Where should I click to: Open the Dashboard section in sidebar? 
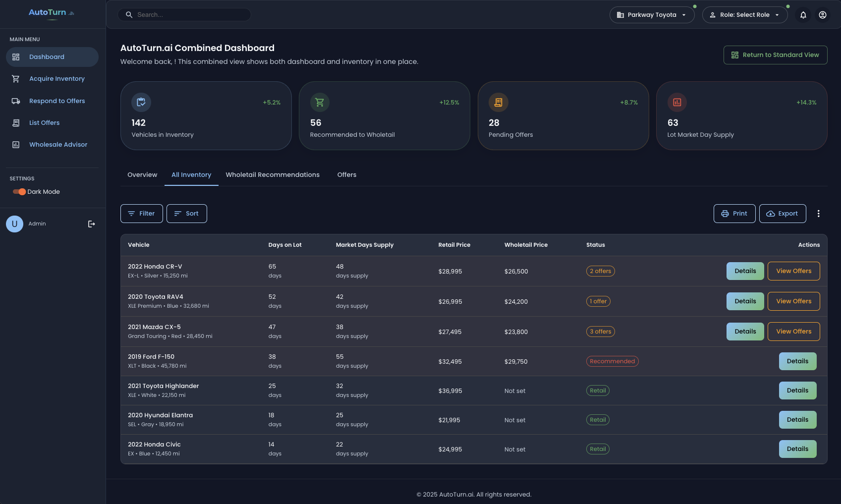coord(47,56)
